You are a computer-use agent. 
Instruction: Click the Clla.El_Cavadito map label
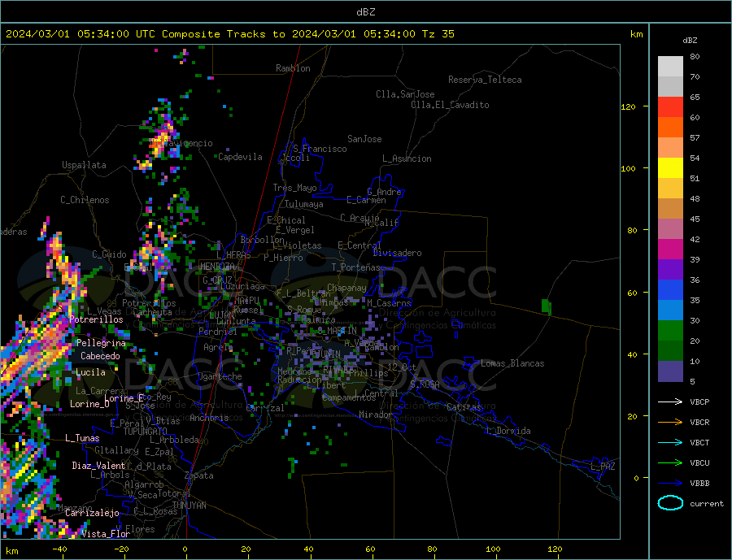pos(450,105)
